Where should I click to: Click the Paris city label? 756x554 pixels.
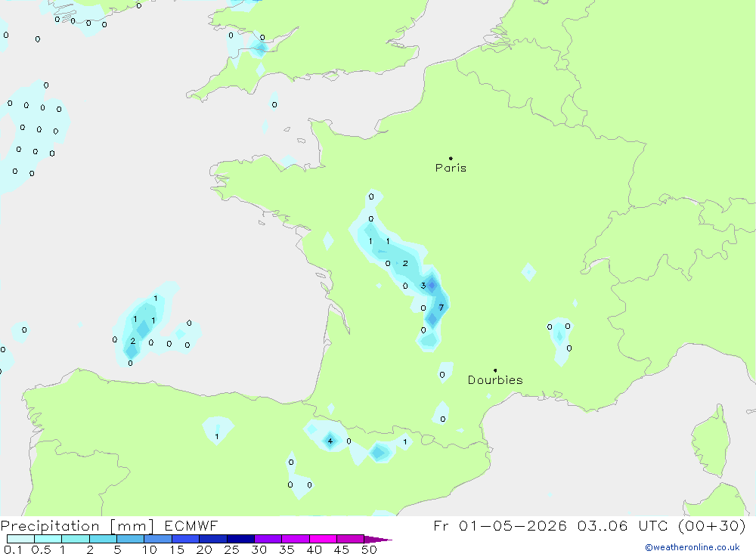tap(451, 168)
